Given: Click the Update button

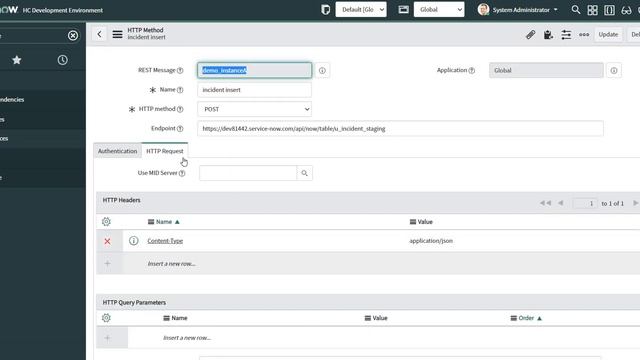Looking at the screenshot, I should click(x=608, y=34).
